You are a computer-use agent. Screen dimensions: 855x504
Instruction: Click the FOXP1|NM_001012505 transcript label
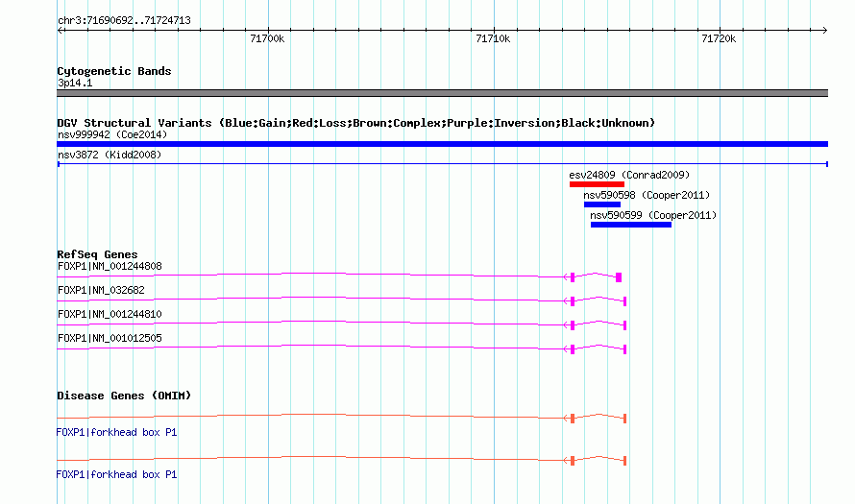[110, 338]
